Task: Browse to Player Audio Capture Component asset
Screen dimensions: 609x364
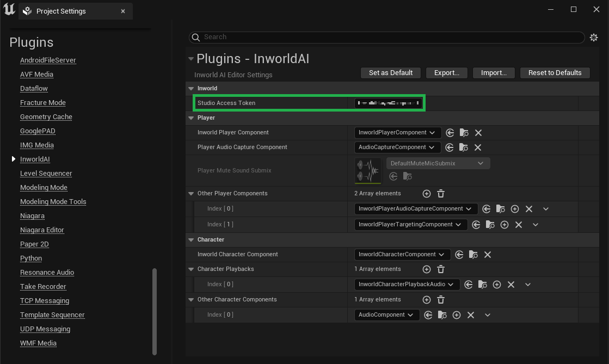Action: [463, 147]
